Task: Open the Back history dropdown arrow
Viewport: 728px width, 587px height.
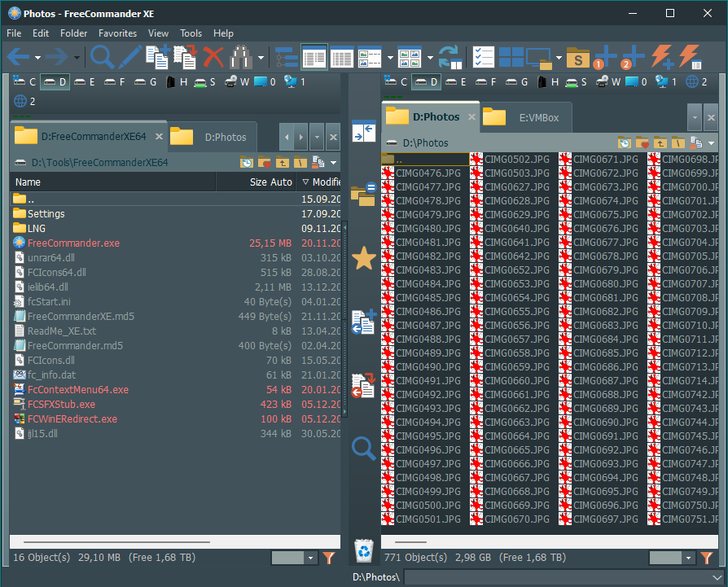Action: (x=37, y=58)
